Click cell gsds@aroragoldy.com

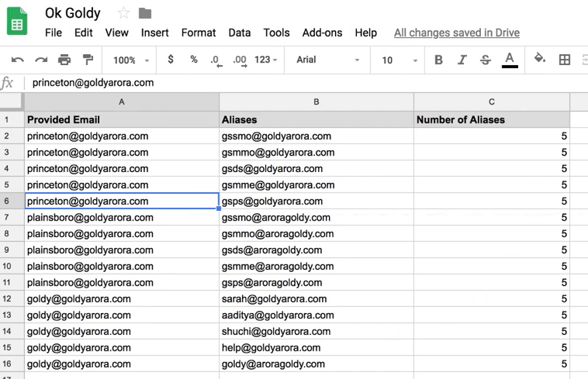(x=316, y=250)
